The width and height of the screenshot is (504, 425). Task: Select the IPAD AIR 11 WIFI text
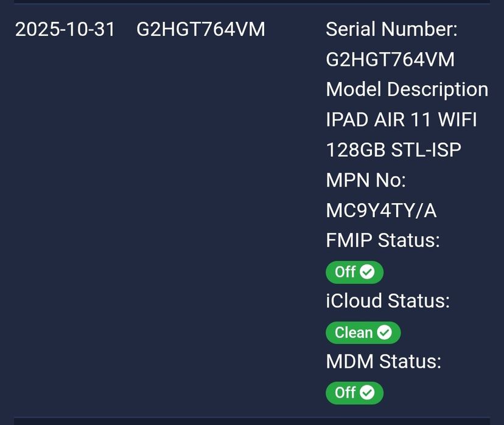[x=401, y=120]
